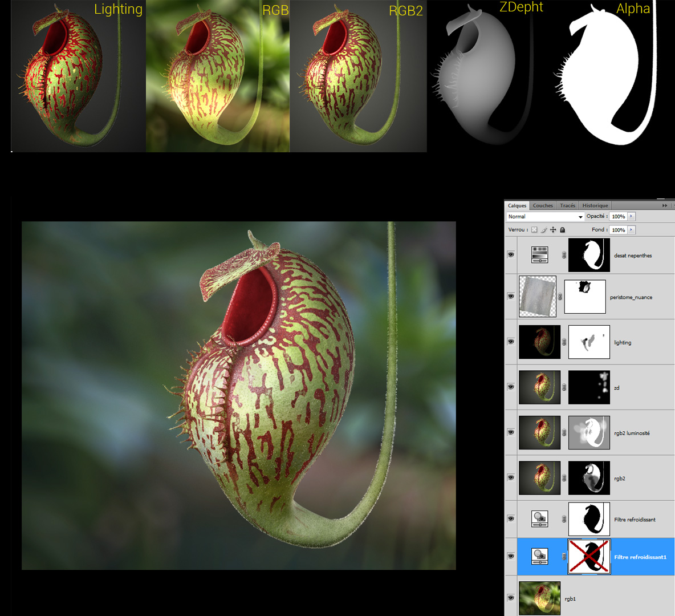Click the lock transparent pixels icon
The image size is (675, 616).
[534, 230]
